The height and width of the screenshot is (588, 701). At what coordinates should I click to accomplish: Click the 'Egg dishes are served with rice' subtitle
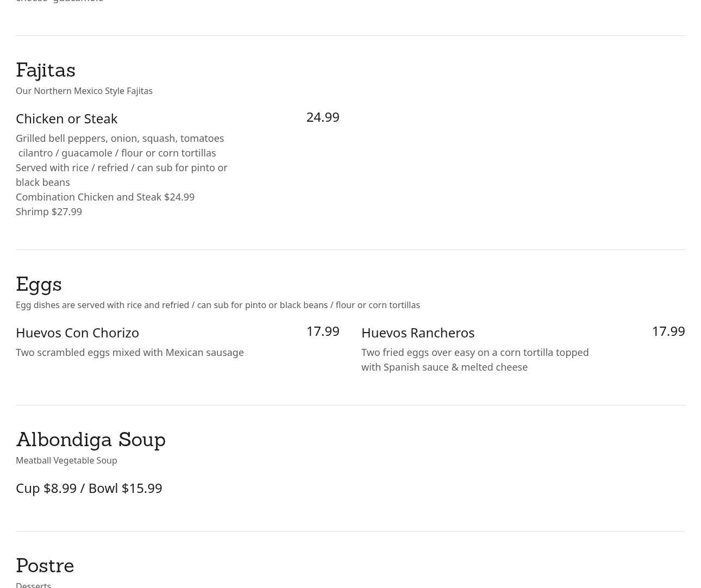217,305
